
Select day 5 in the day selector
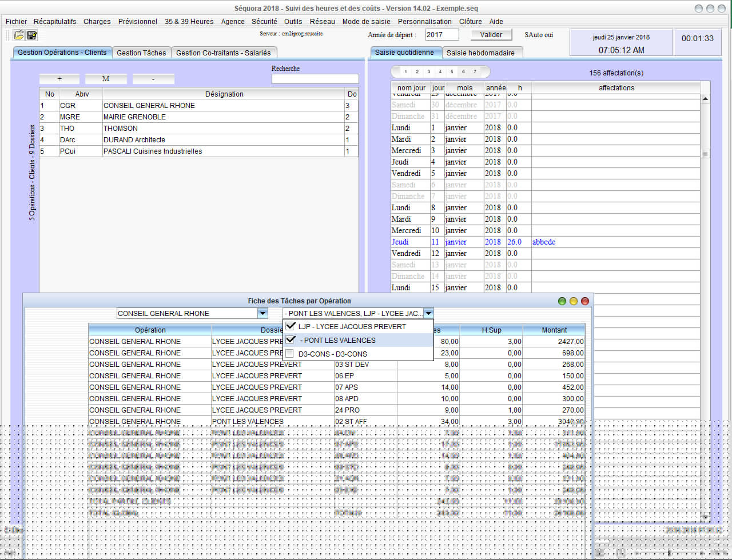[451, 72]
